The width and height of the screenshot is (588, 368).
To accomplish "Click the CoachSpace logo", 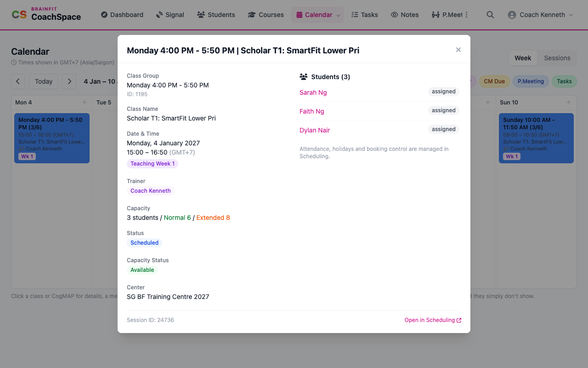I will point(46,15).
